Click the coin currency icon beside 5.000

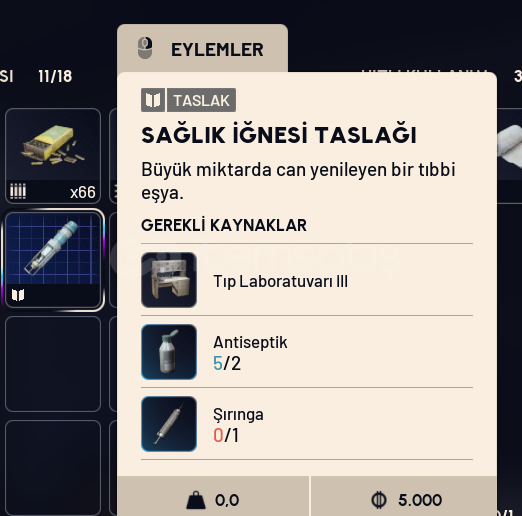click(379, 500)
